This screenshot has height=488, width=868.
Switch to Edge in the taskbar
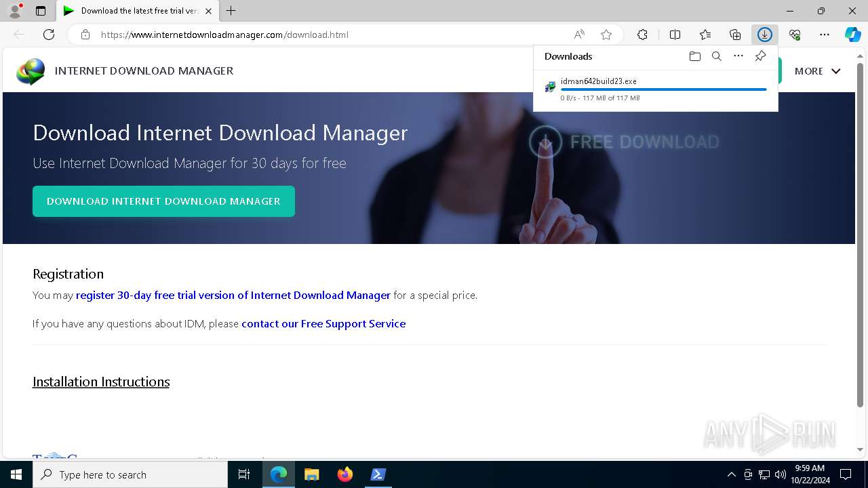[279, 474]
